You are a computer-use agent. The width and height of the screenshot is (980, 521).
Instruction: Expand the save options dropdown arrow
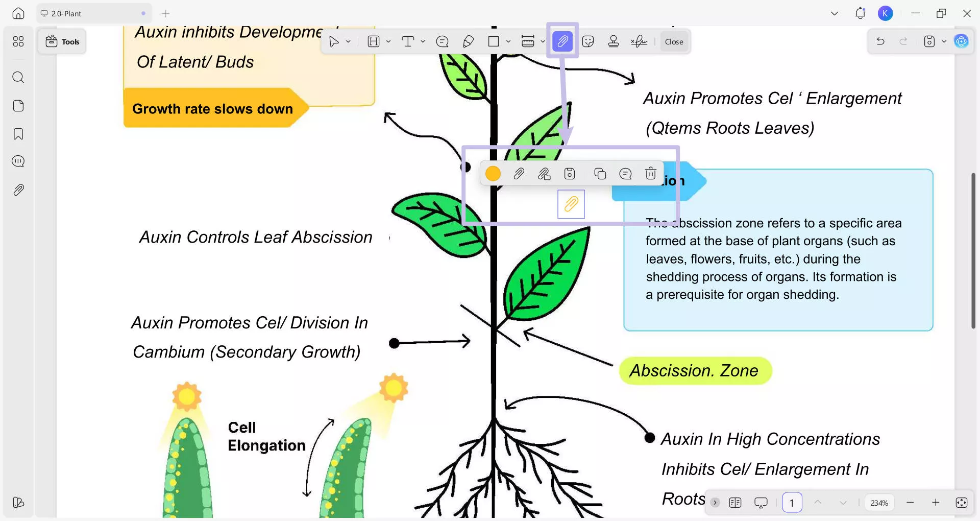944,41
